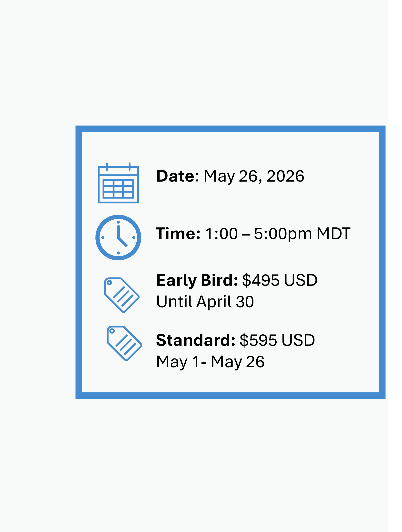
Task: Select the "May 26, 2026" date text
Action: tap(254, 176)
